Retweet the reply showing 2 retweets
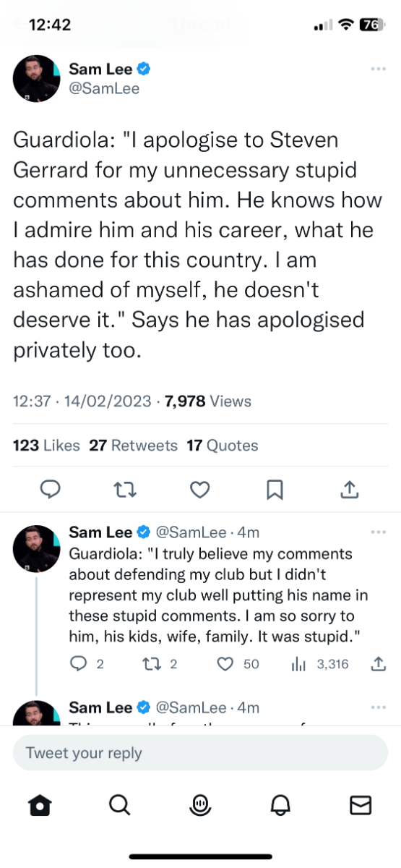The height and width of the screenshot is (868, 401). [163, 663]
